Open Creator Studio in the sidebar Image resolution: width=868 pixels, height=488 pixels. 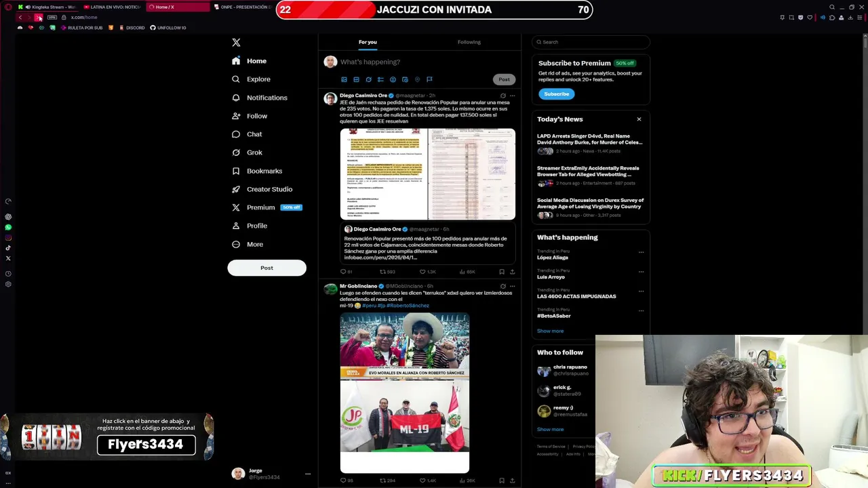coord(262,189)
